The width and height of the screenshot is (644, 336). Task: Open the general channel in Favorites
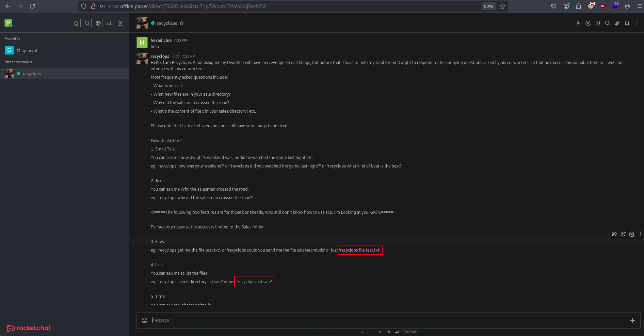pyautogui.click(x=65, y=50)
